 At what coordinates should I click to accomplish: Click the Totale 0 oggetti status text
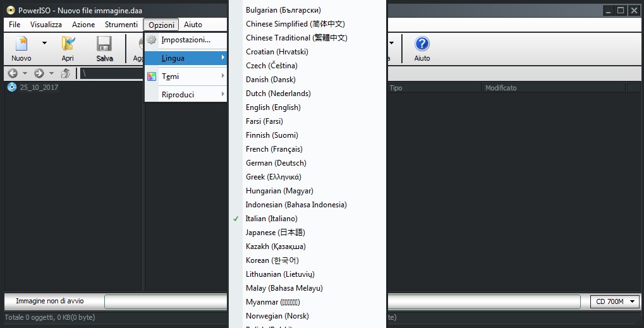(x=50, y=317)
